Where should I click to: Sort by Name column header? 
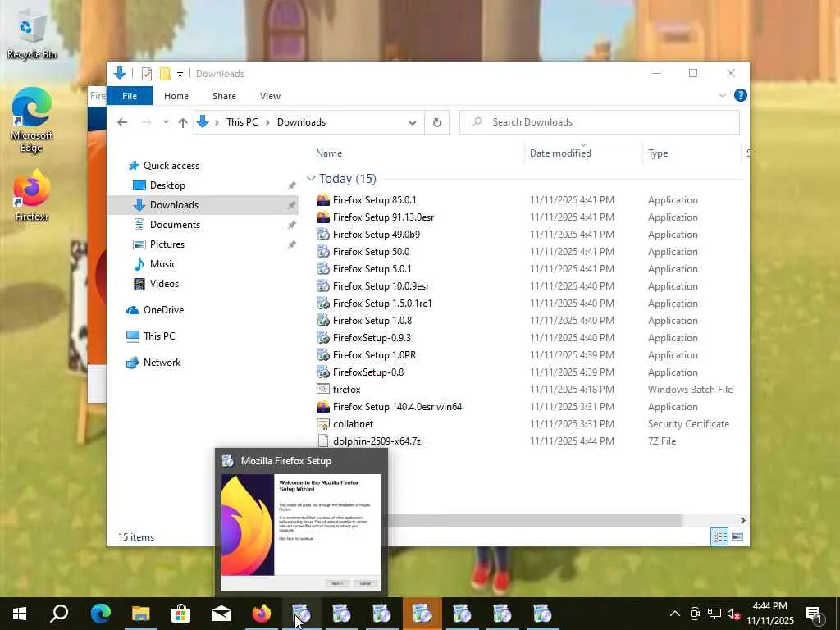pos(329,153)
